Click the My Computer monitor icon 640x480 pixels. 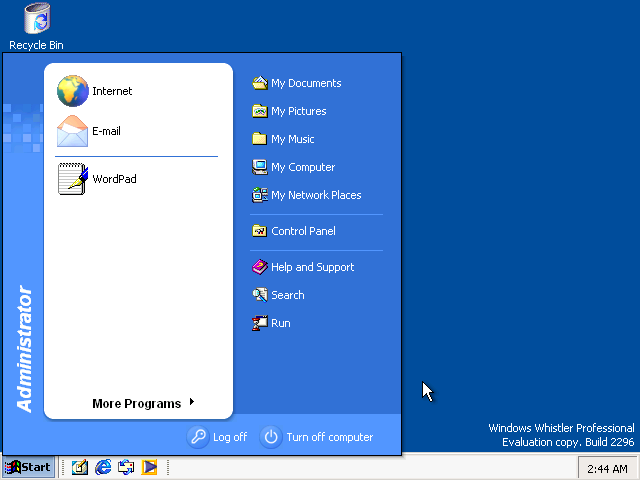[x=260, y=167]
